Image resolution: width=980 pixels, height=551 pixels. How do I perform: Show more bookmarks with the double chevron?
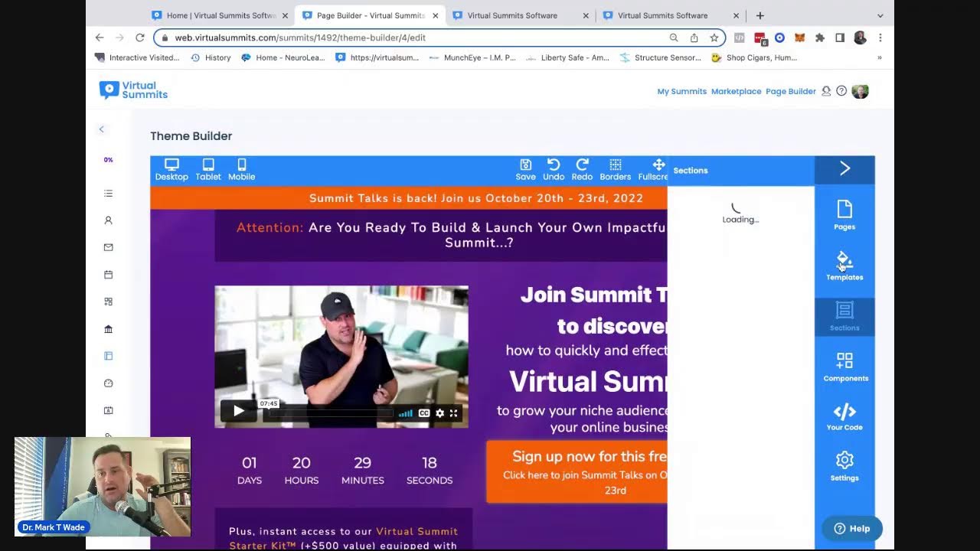tap(879, 57)
